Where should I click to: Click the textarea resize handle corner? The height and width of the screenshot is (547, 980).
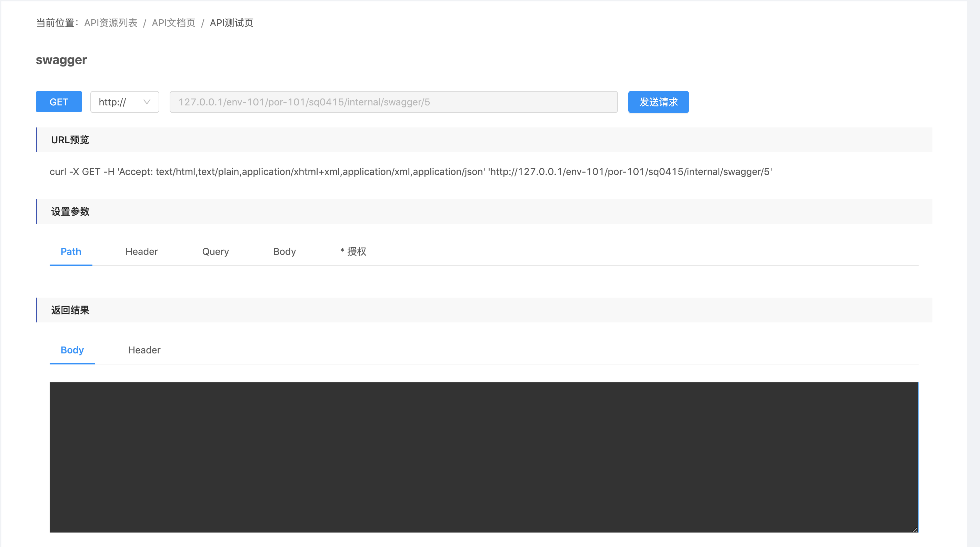pos(914,529)
